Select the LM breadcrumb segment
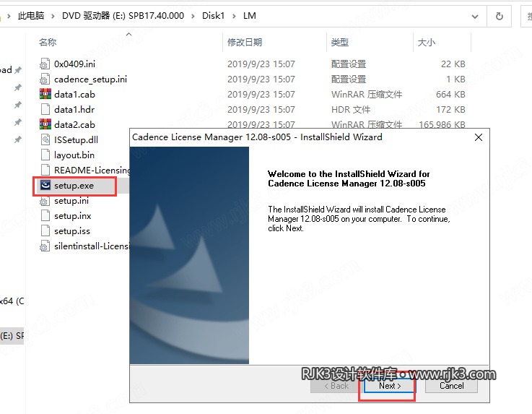Image resolution: width=532 pixels, height=414 pixels. click(249, 16)
